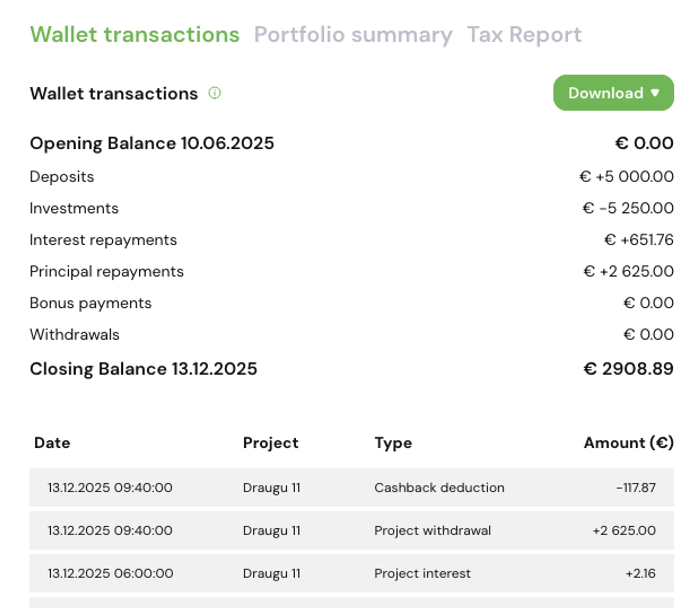Click the Interest repayments amount +651.76
The image size is (700, 608).
click(x=639, y=240)
